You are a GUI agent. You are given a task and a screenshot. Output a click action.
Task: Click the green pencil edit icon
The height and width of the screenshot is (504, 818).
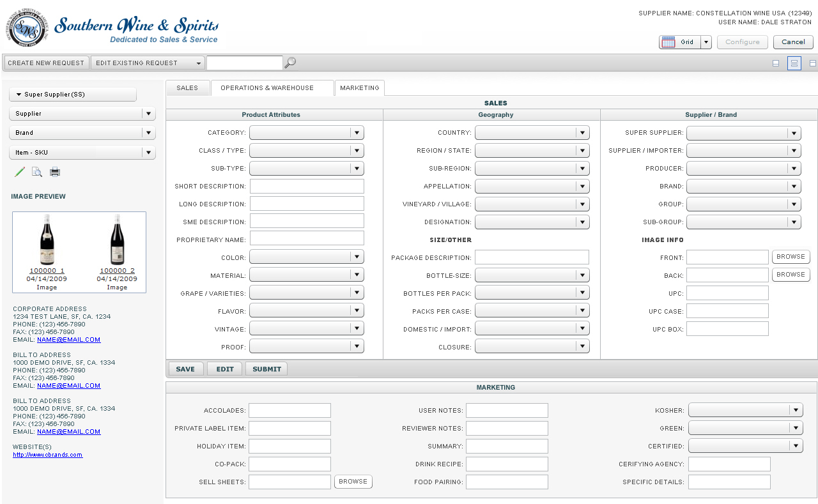pos(19,172)
